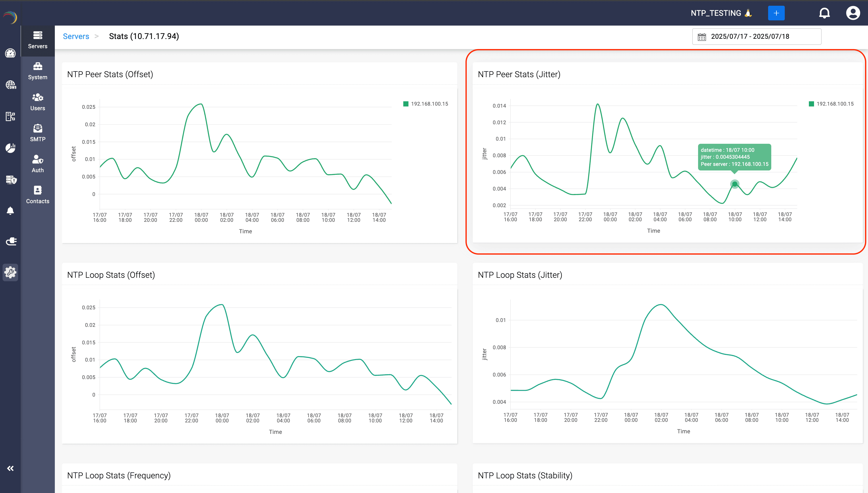
Task: Open the server shield security icon
Action: 11,180
